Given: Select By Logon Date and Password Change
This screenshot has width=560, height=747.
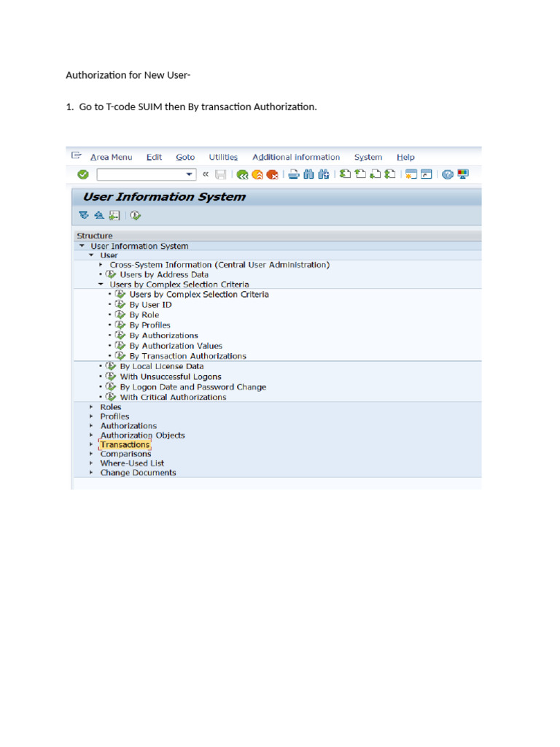Looking at the screenshot, I should 192,387.
